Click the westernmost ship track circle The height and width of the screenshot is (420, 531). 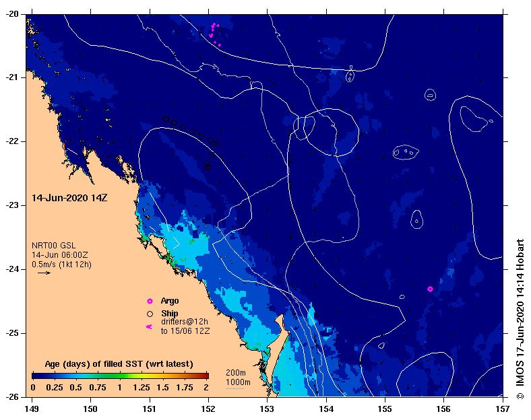coord(166,118)
